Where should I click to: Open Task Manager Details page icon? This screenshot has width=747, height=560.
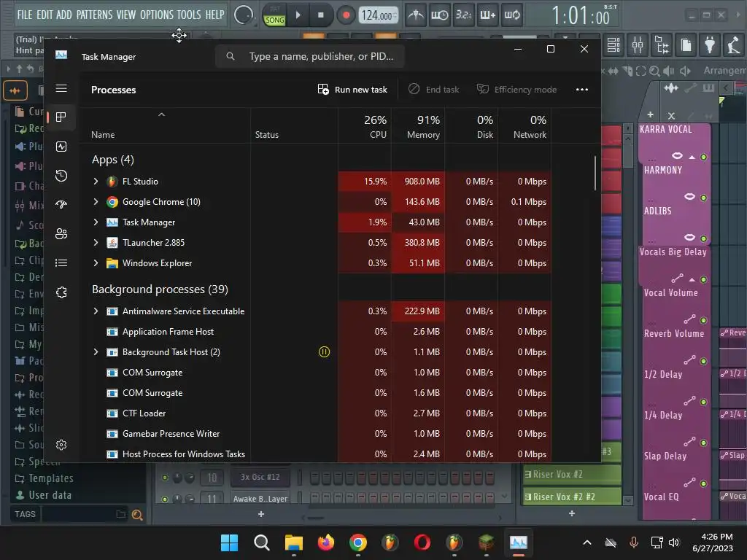61,262
